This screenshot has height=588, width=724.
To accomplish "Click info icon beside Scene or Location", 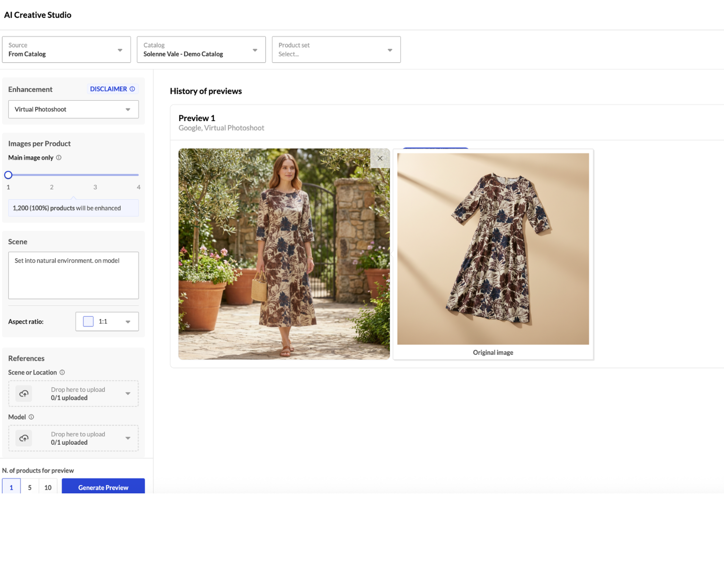I will (x=62, y=372).
